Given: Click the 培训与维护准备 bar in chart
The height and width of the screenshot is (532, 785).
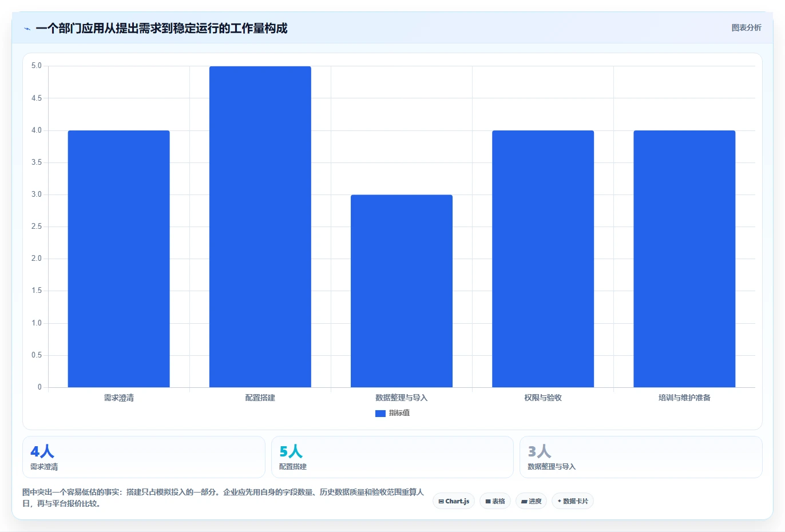Looking at the screenshot, I should coord(684,259).
